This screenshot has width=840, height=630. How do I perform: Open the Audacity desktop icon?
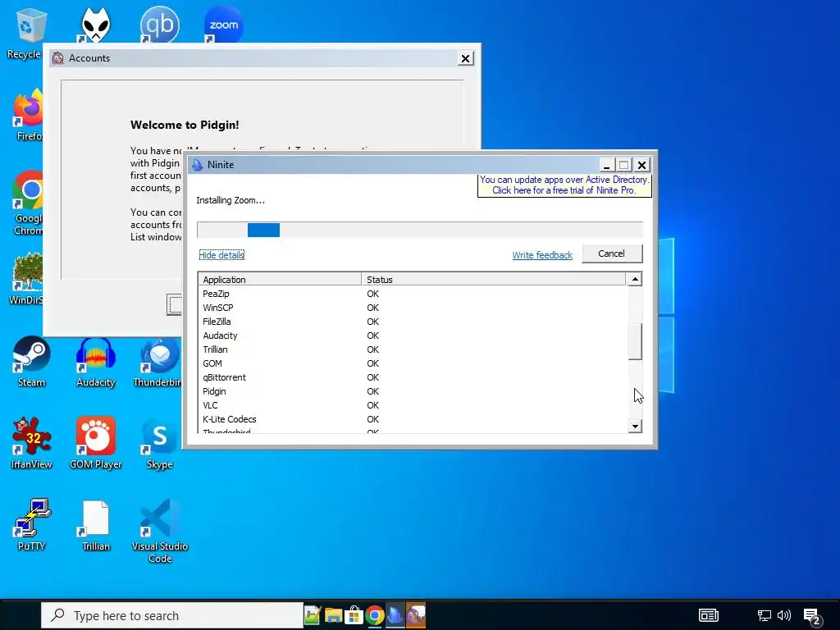[95, 361]
